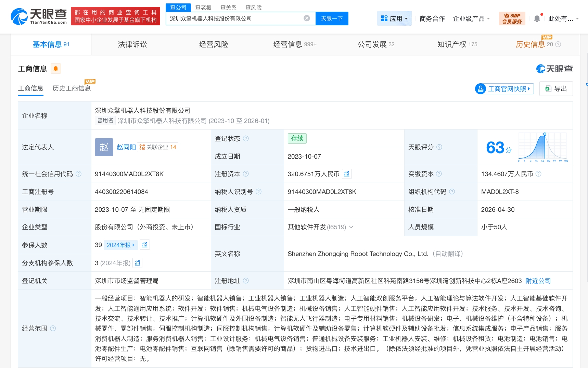The image size is (588, 368).
Task: Open the SVIP member service badge
Action: 512,19
